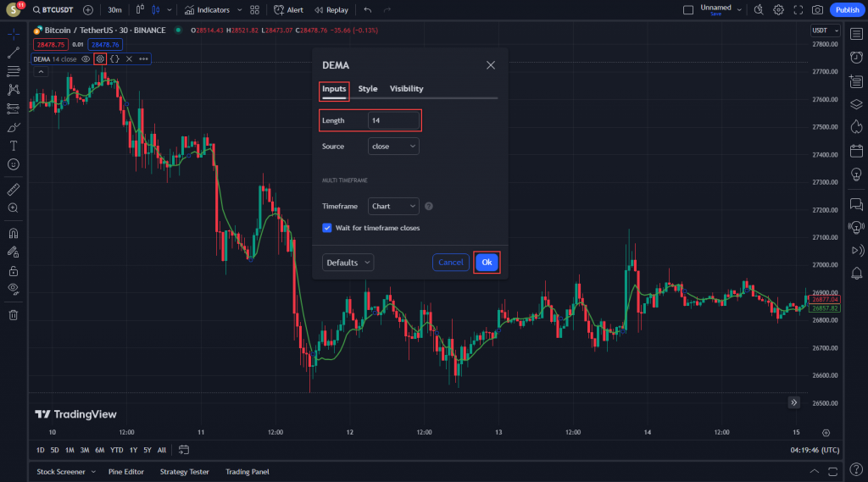
Task: Select the pattern drawing tool
Action: 14,90
